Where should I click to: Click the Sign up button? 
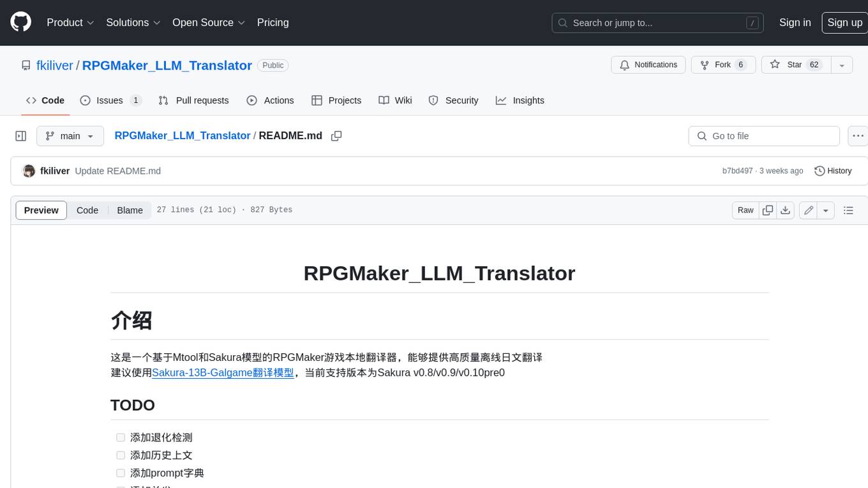tap(844, 22)
